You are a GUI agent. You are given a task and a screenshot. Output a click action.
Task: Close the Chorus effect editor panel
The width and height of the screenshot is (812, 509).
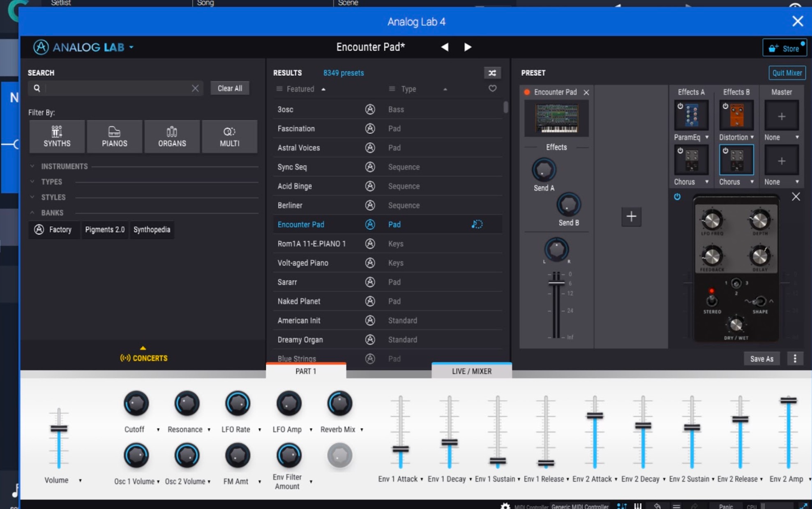(x=796, y=197)
